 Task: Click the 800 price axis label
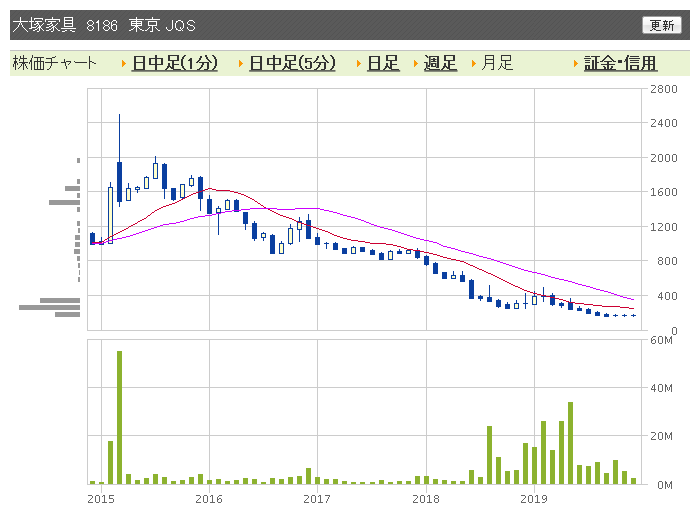click(667, 261)
